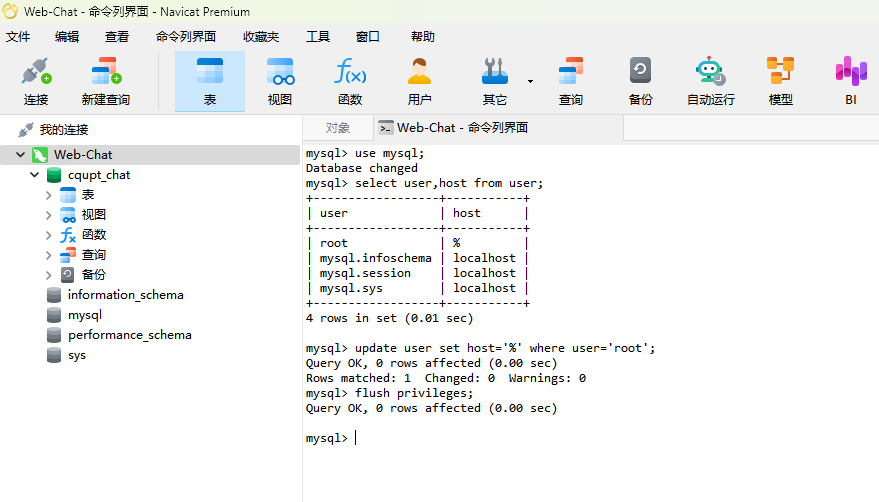Open 新建查询 (New Query) from the toolbar
The width and height of the screenshot is (879, 502).
(x=106, y=81)
